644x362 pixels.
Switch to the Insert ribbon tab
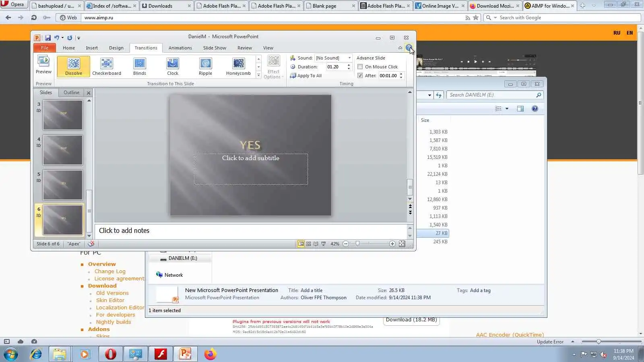[x=92, y=48]
